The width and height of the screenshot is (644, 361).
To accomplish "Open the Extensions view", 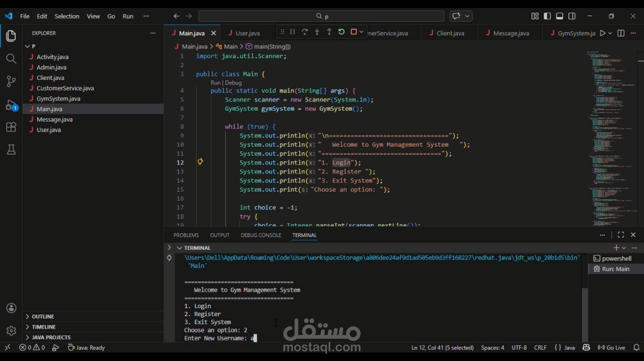I will click(11, 127).
